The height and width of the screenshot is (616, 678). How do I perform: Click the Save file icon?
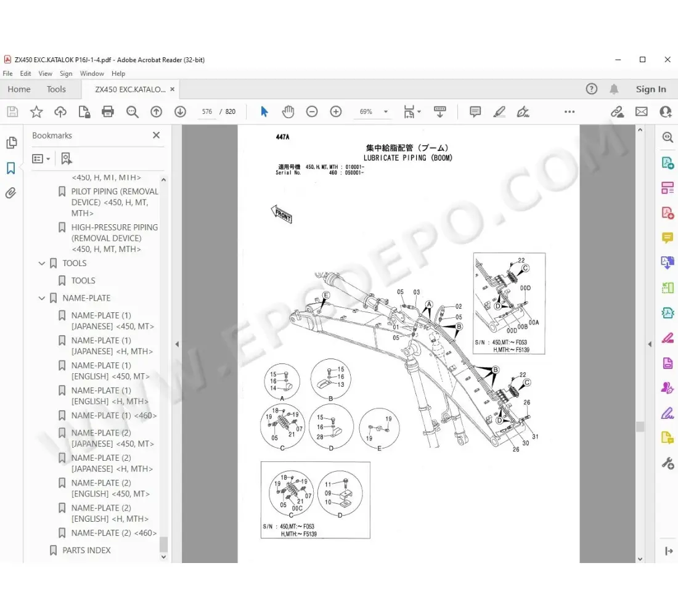pyautogui.click(x=12, y=112)
